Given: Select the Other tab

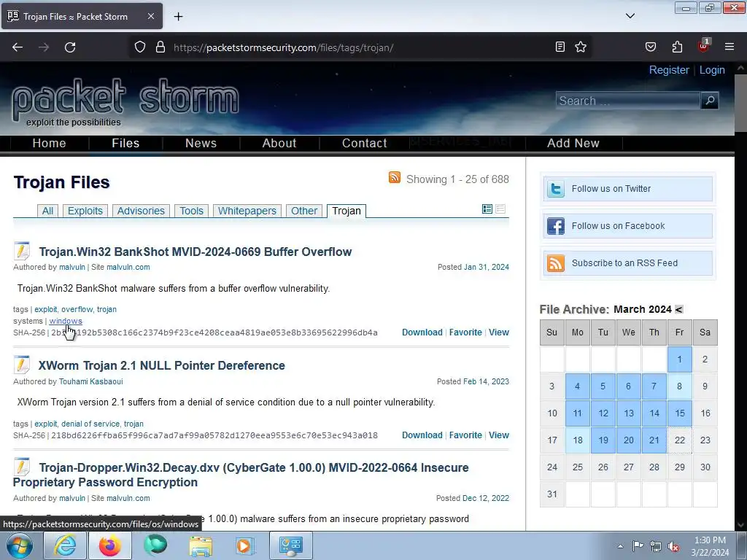Looking at the screenshot, I should 304,211.
